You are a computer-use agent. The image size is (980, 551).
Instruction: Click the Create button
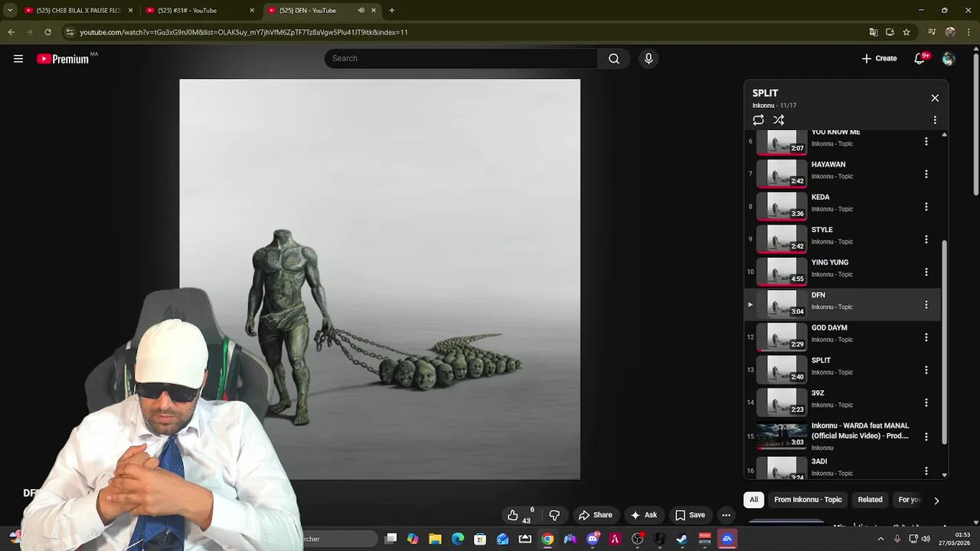point(879,59)
